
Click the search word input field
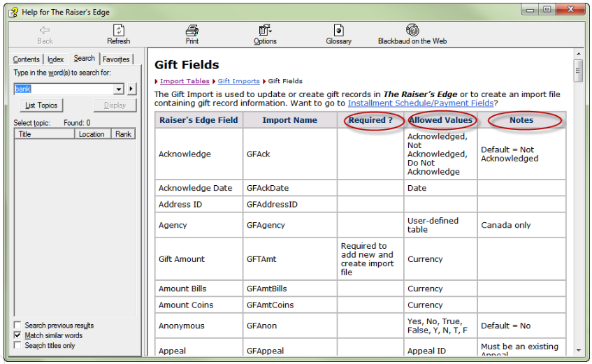pyautogui.click(x=64, y=89)
